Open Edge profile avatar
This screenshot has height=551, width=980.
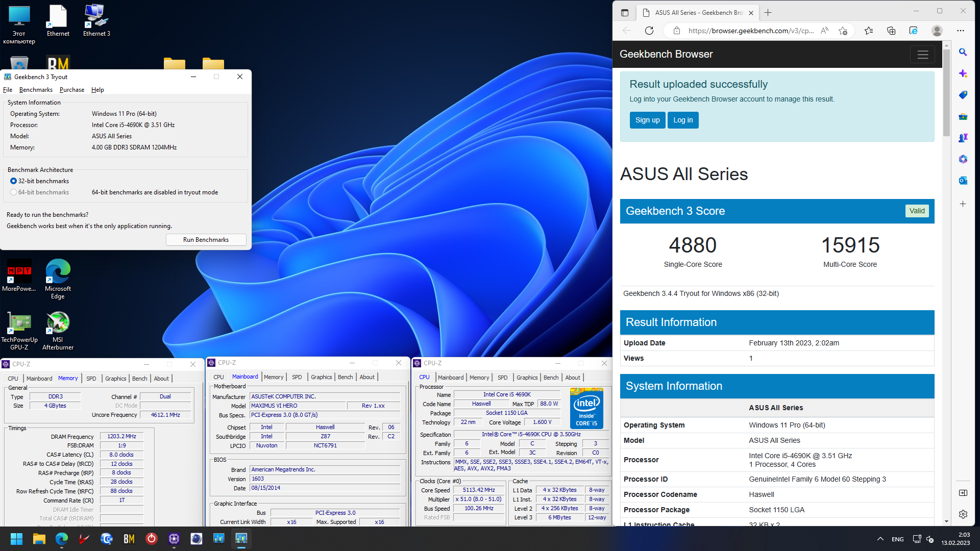(x=937, y=31)
